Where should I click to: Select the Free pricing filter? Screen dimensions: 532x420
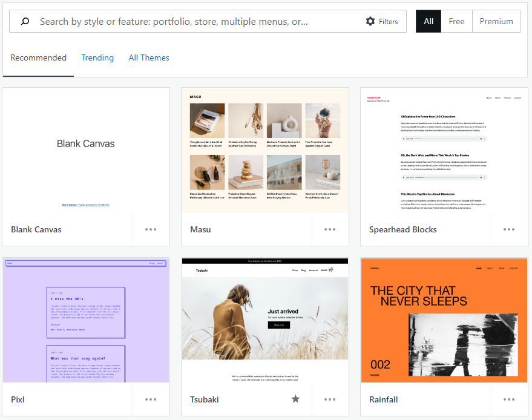[456, 21]
